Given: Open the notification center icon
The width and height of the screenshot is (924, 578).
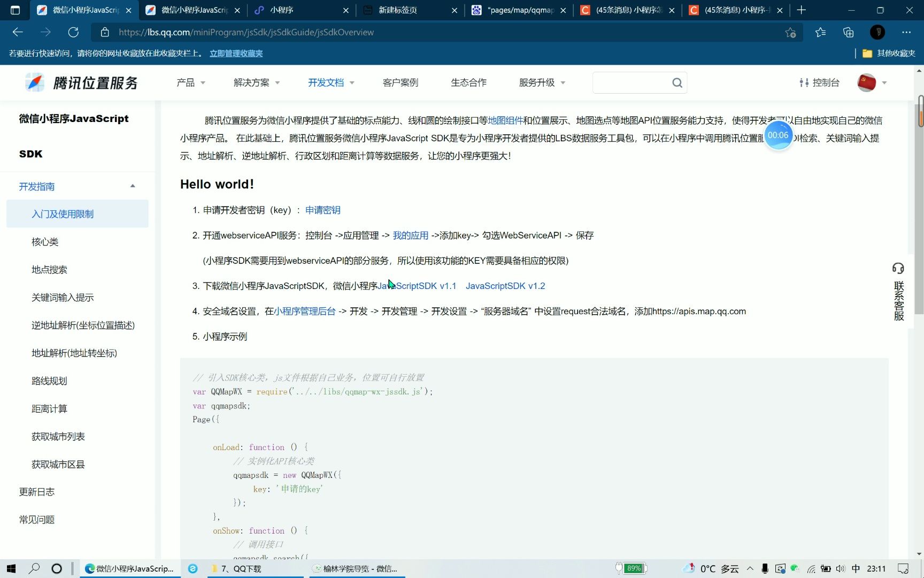Looking at the screenshot, I should pos(903,568).
